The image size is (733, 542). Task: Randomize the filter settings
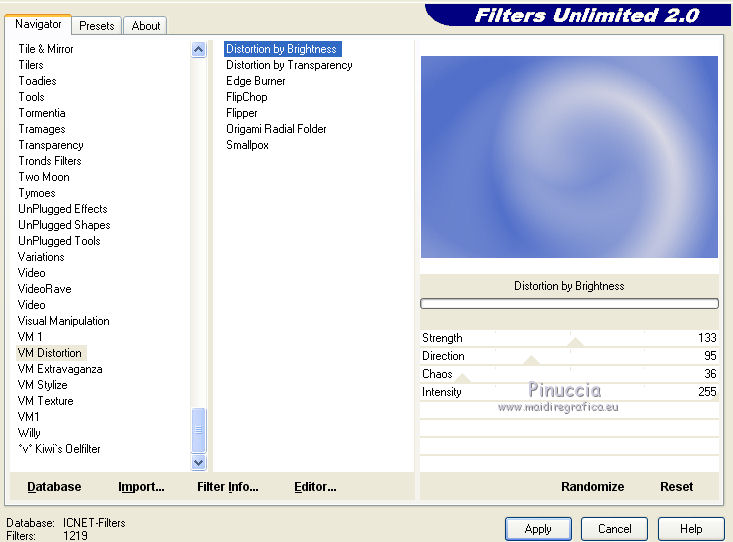point(592,487)
